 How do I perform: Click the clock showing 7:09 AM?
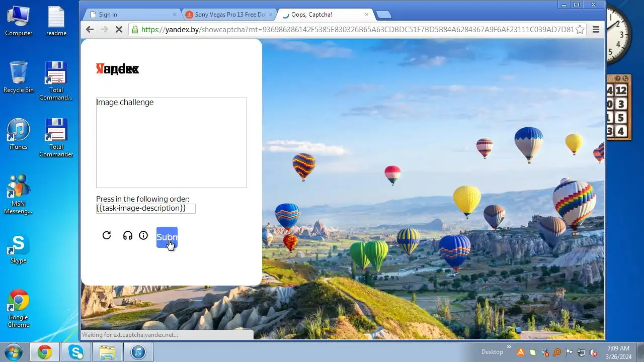(618, 352)
